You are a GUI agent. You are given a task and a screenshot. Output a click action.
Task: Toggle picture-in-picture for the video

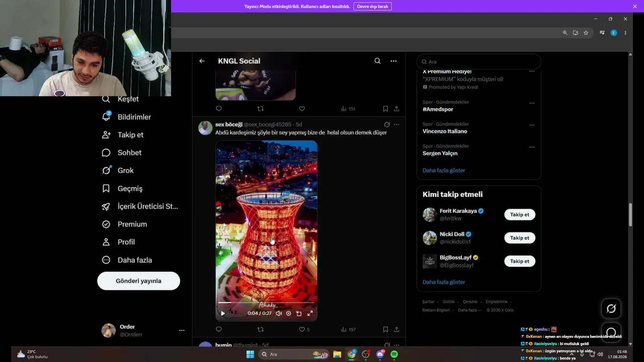[x=299, y=313]
